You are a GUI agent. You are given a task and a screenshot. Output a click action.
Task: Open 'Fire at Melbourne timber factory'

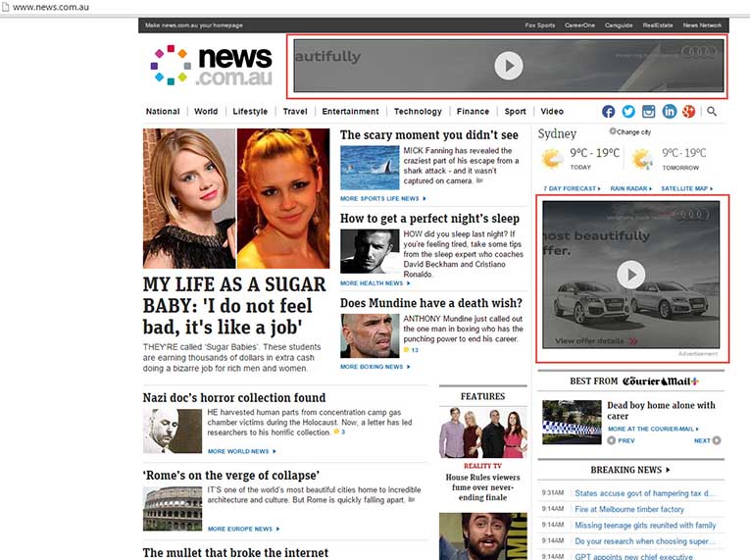(x=629, y=509)
